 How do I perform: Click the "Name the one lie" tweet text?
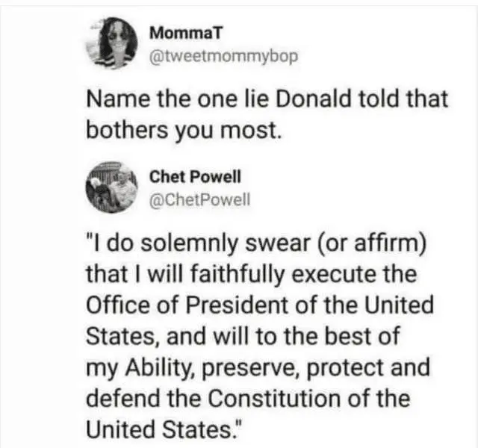point(267,99)
